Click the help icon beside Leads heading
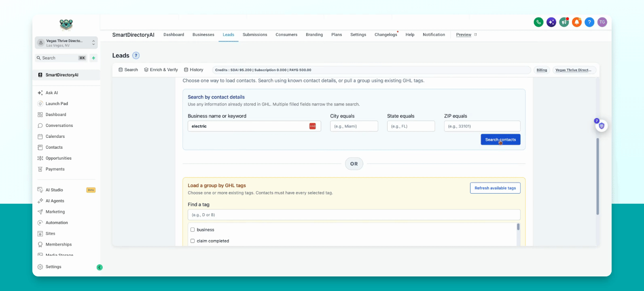 [136, 55]
